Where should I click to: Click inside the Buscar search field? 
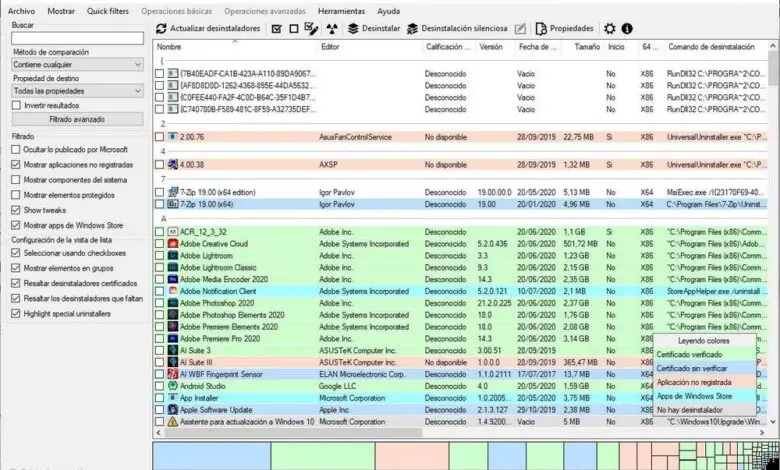pyautogui.click(x=78, y=38)
